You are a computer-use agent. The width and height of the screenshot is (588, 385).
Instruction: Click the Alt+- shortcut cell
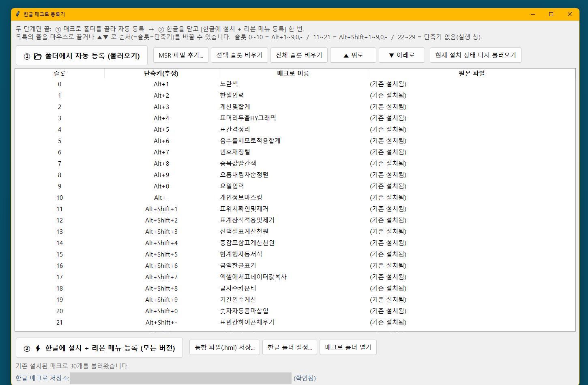pyautogui.click(x=161, y=198)
